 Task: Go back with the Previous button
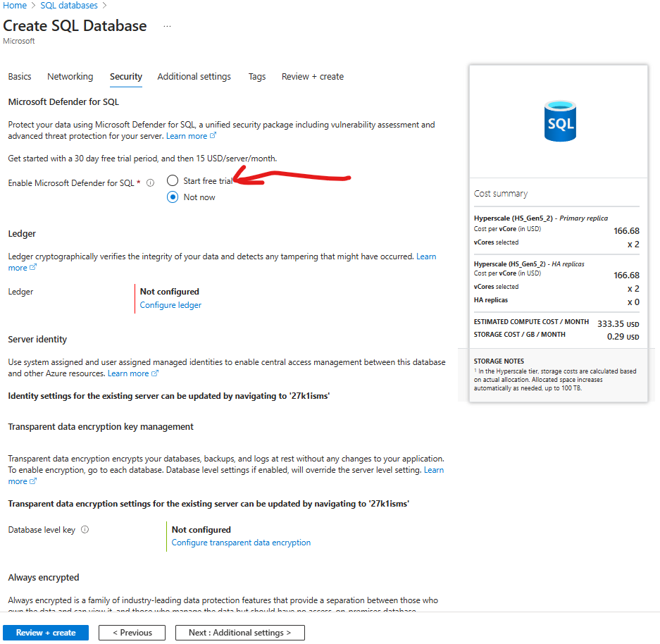(132, 633)
